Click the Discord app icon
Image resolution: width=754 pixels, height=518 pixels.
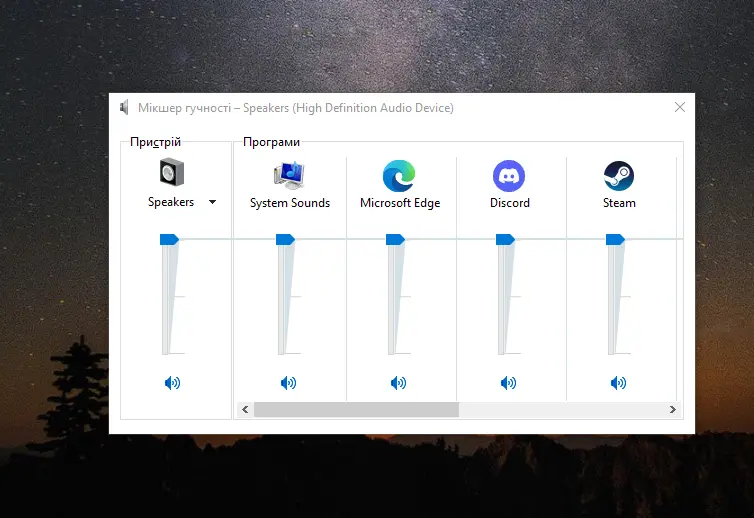(509, 176)
